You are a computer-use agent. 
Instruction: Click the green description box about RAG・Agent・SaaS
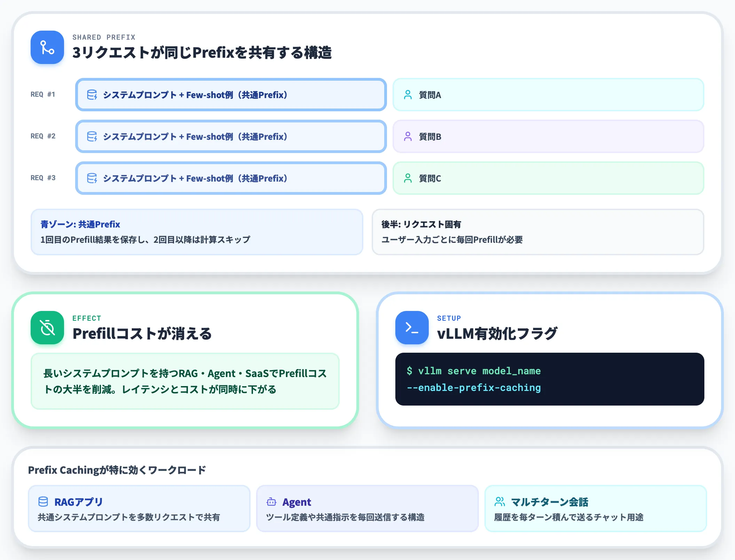(185, 381)
